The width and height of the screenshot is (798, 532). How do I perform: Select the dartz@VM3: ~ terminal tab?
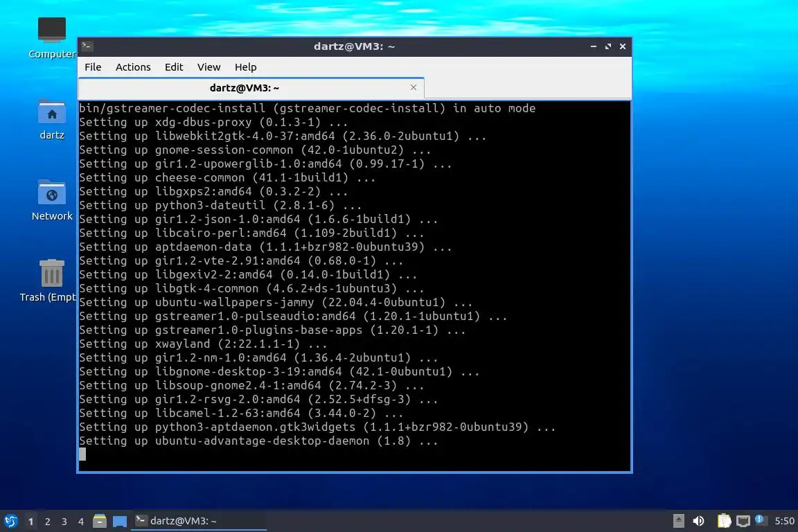point(245,88)
